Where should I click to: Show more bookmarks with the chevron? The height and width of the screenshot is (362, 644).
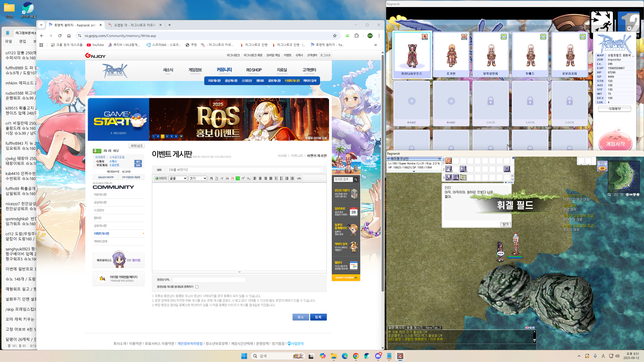375,45
